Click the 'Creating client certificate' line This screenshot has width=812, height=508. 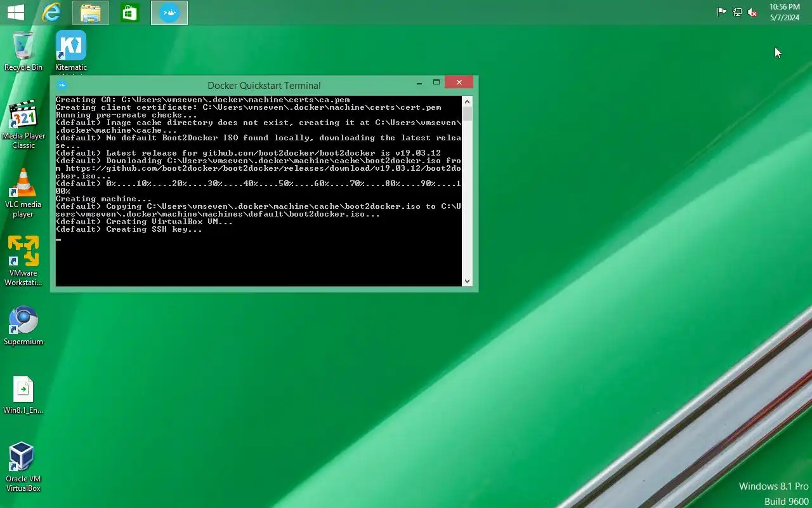[x=248, y=107]
